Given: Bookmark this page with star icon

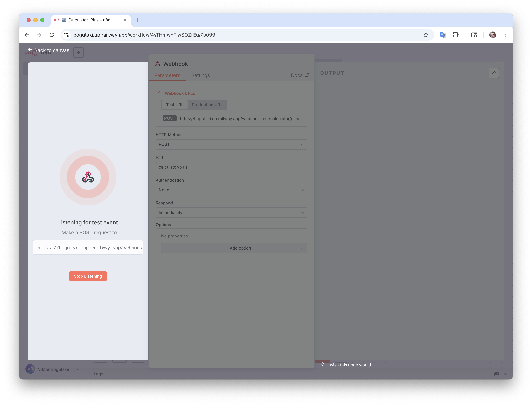Looking at the screenshot, I should click(x=426, y=35).
